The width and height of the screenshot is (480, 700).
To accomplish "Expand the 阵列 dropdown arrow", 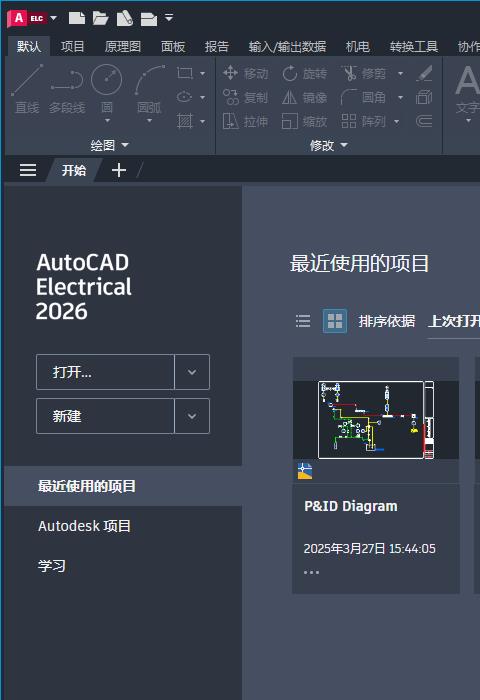I will pos(397,121).
